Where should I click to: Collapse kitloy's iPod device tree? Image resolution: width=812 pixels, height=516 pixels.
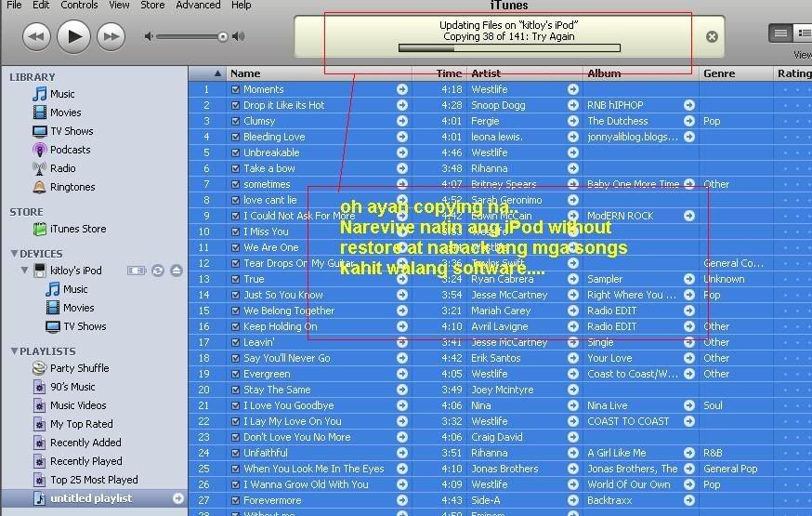click(x=25, y=271)
